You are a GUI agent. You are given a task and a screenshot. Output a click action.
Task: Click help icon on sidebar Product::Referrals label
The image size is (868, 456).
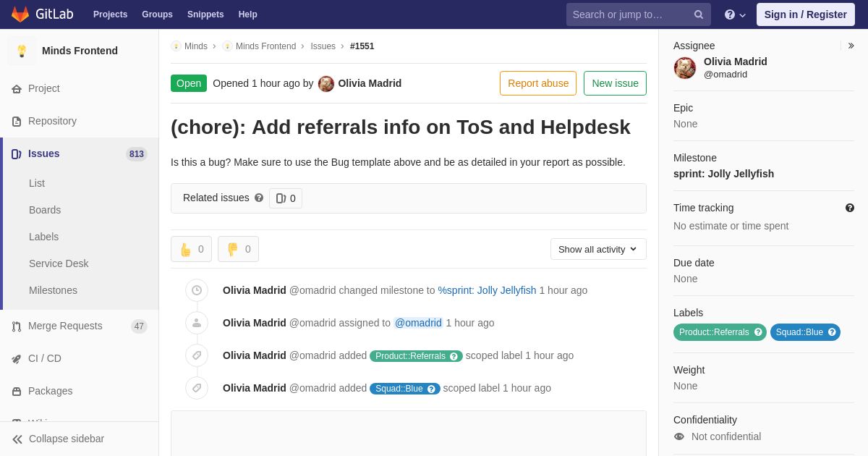pyautogui.click(x=758, y=332)
